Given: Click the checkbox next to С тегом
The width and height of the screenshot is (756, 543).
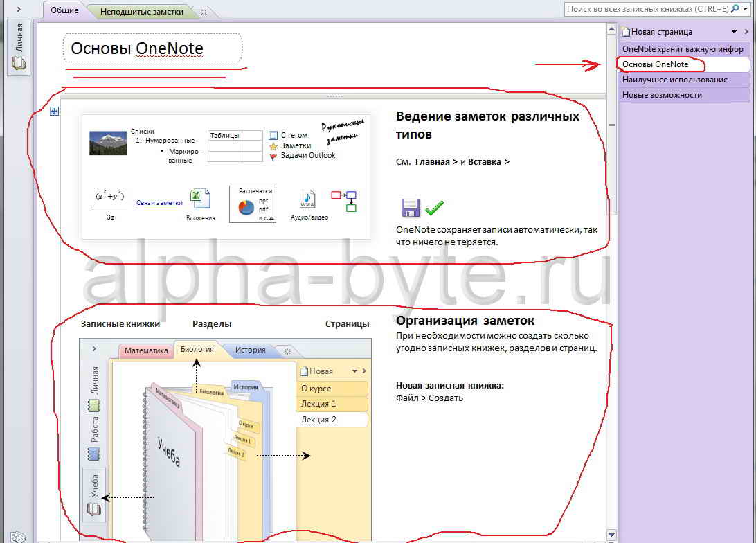Looking at the screenshot, I should tap(273, 136).
